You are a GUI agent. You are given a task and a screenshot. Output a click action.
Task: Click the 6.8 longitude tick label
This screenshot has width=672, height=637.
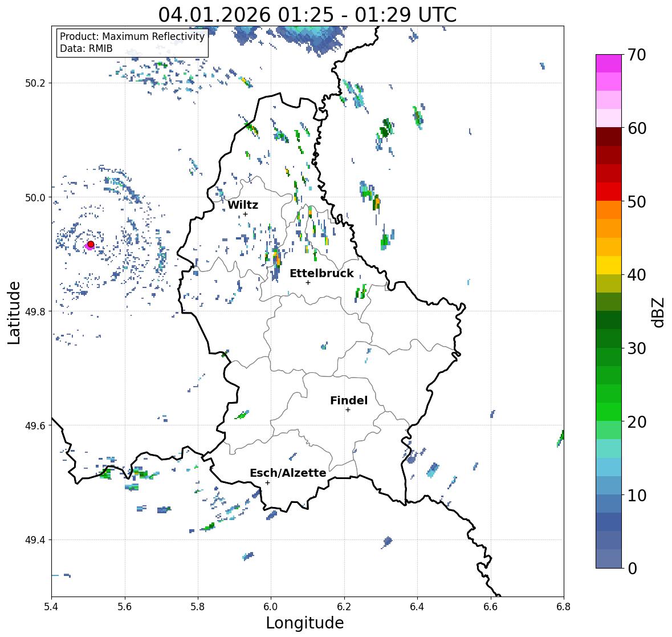click(564, 606)
